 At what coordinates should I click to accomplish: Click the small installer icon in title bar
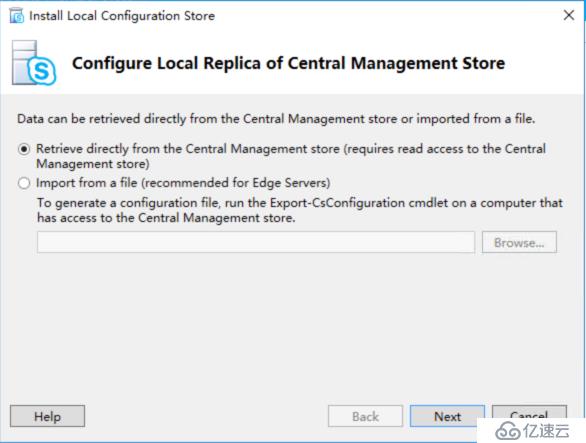coord(17,16)
